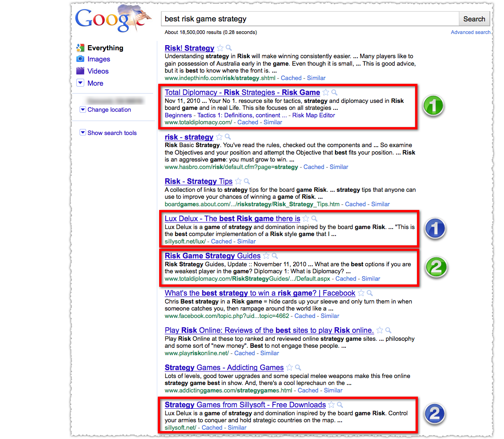Click magnifier beside Risk Game Strategy Guides
This screenshot has height=439, width=504.
[x=275, y=256]
